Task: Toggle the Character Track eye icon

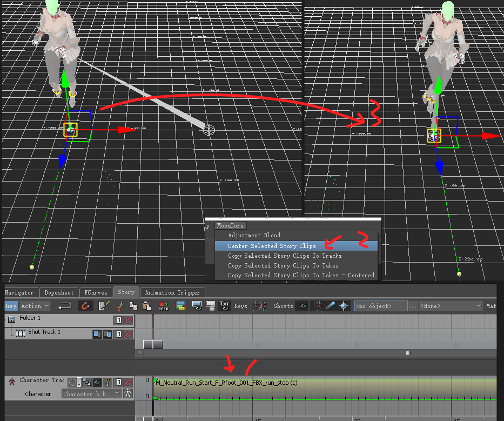Action: pyautogui.click(x=97, y=382)
